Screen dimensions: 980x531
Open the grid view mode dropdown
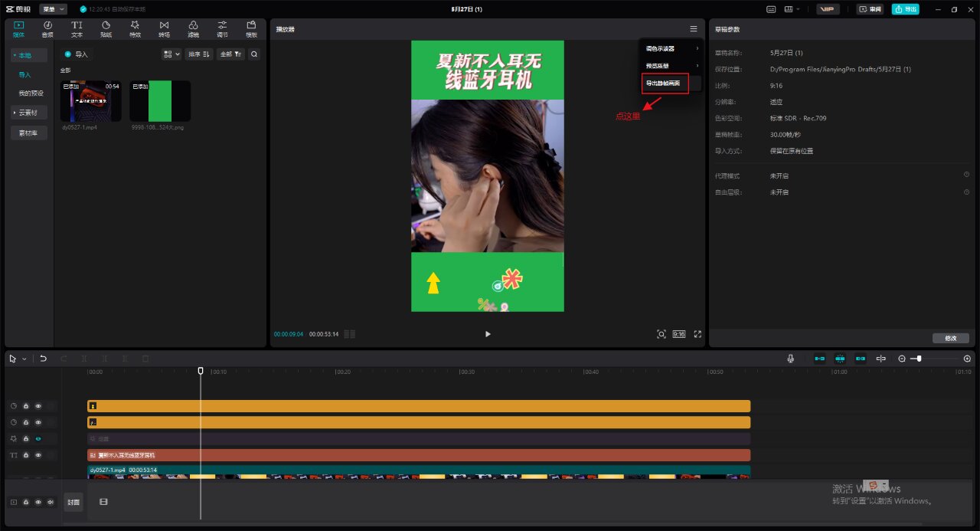[171, 54]
